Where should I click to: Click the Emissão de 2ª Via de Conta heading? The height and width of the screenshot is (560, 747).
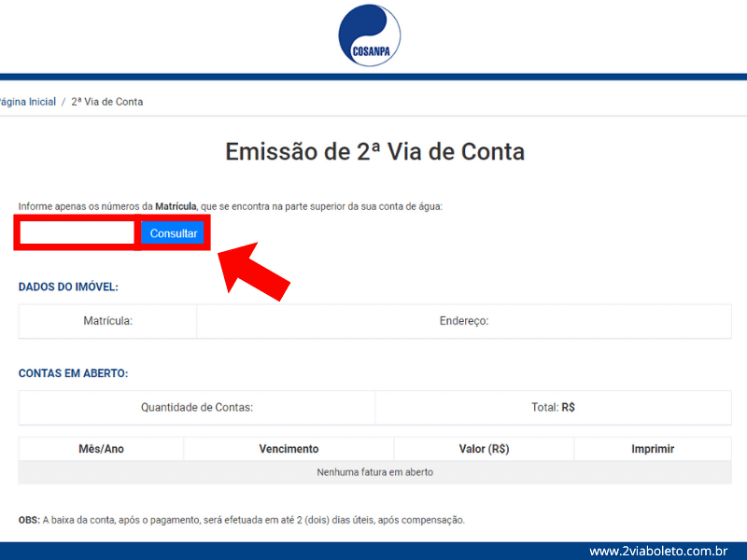coord(374,152)
